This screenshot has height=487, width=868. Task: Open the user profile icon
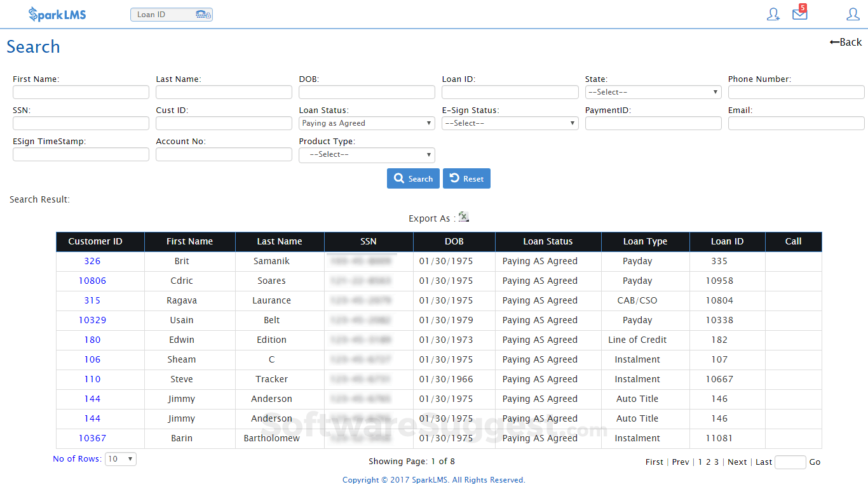[x=853, y=14]
